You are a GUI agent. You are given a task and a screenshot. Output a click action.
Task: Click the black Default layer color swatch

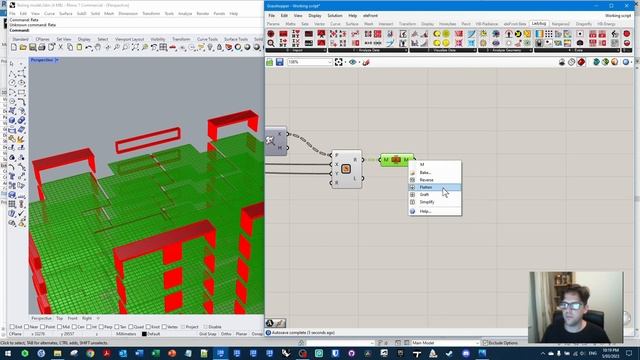tap(144, 334)
